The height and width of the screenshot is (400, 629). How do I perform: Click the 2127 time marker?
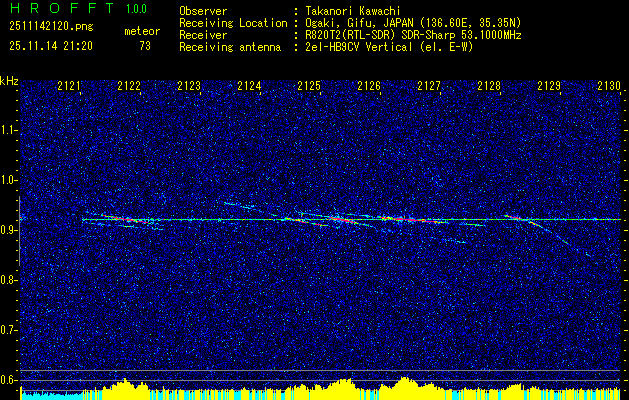tap(429, 86)
